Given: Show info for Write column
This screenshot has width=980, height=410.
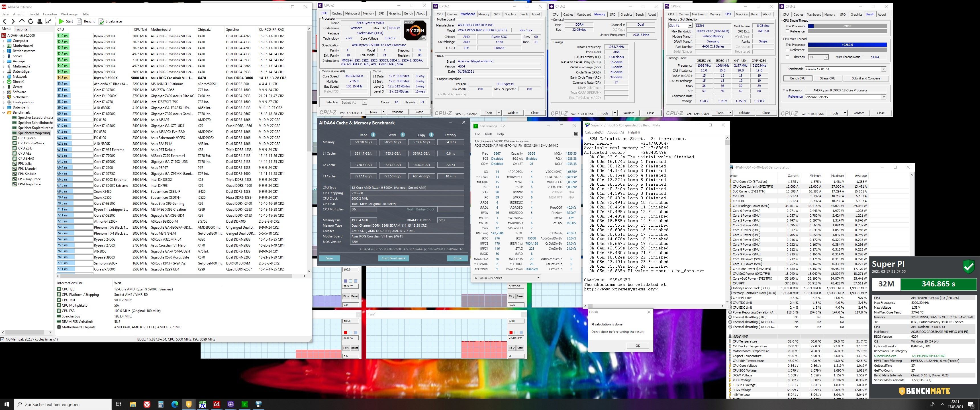Looking at the screenshot, I should [403, 135].
